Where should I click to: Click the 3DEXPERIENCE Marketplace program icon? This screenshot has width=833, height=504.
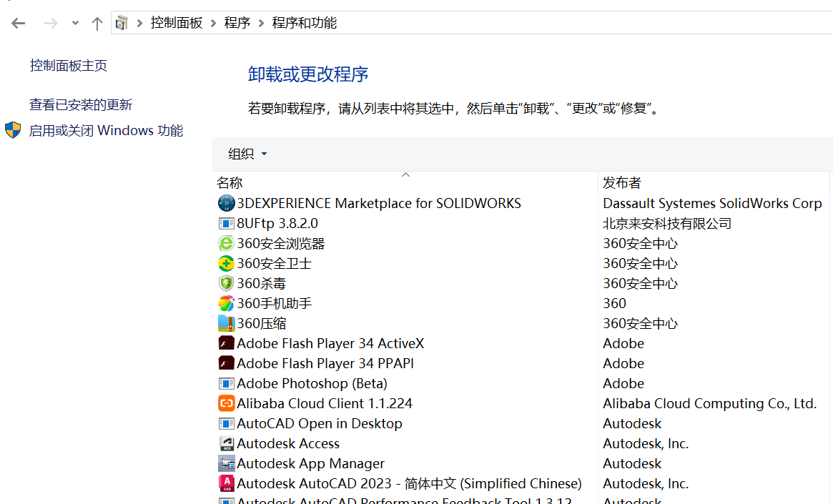point(227,203)
